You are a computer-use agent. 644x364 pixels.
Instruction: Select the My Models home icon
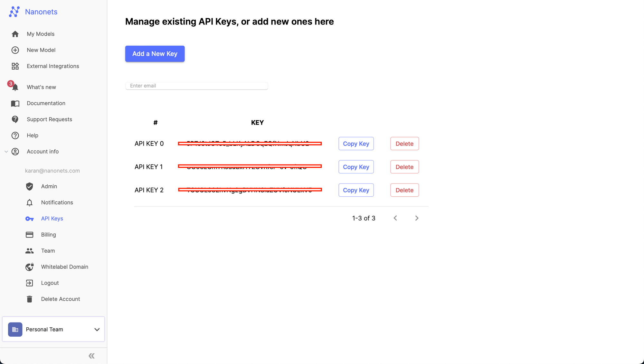15,34
